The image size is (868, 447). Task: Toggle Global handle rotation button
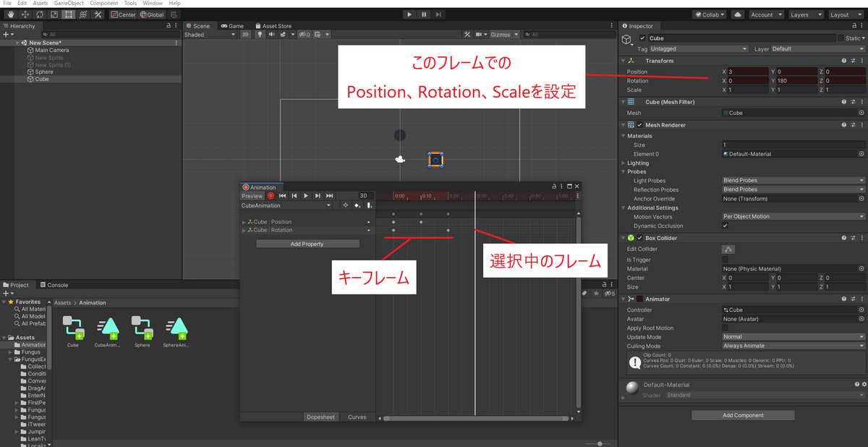click(152, 14)
